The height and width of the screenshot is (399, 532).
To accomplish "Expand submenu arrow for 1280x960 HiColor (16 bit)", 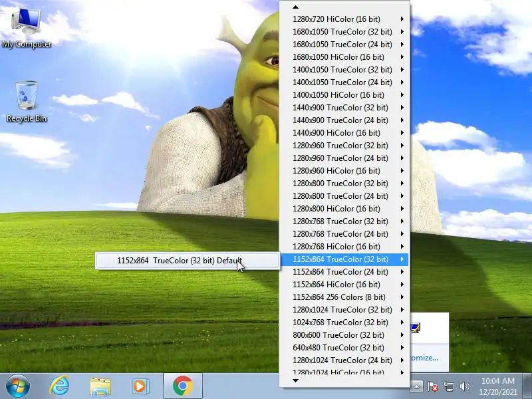I will pyautogui.click(x=402, y=171).
